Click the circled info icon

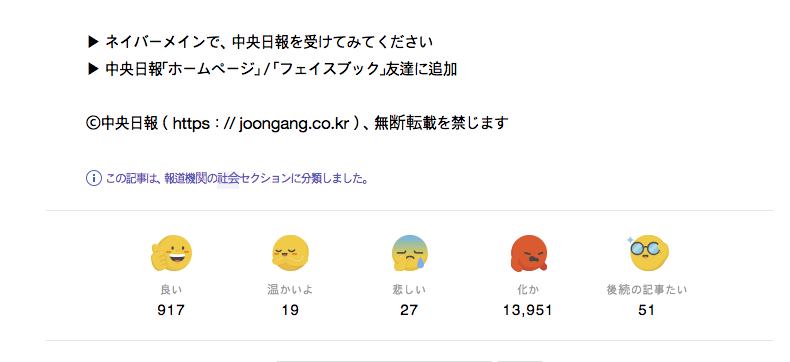tap(94, 178)
